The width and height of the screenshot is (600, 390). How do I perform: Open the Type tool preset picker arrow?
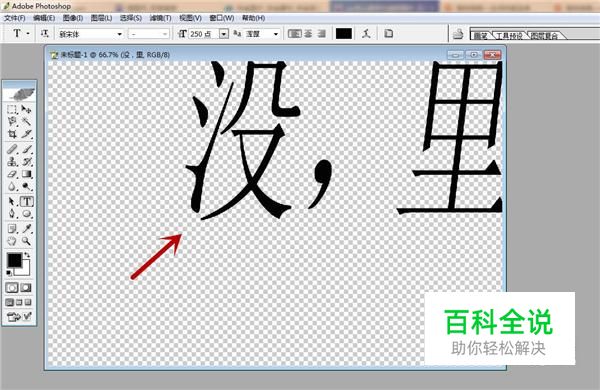pyautogui.click(x=28, y=34)
